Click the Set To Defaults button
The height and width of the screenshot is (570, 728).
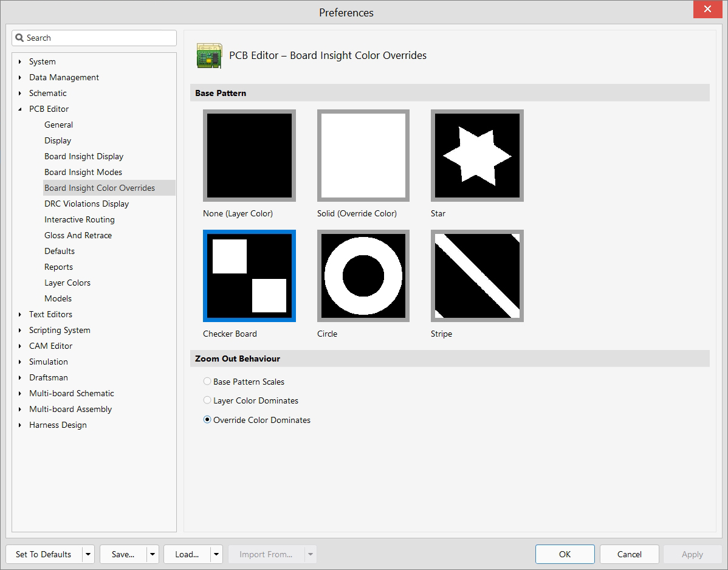click(44, 554)
